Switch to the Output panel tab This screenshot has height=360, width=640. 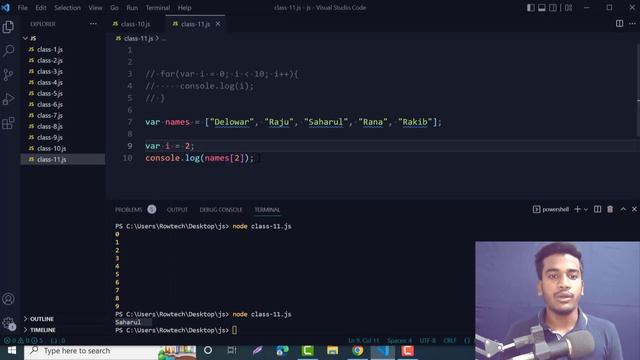coord(177,209)
